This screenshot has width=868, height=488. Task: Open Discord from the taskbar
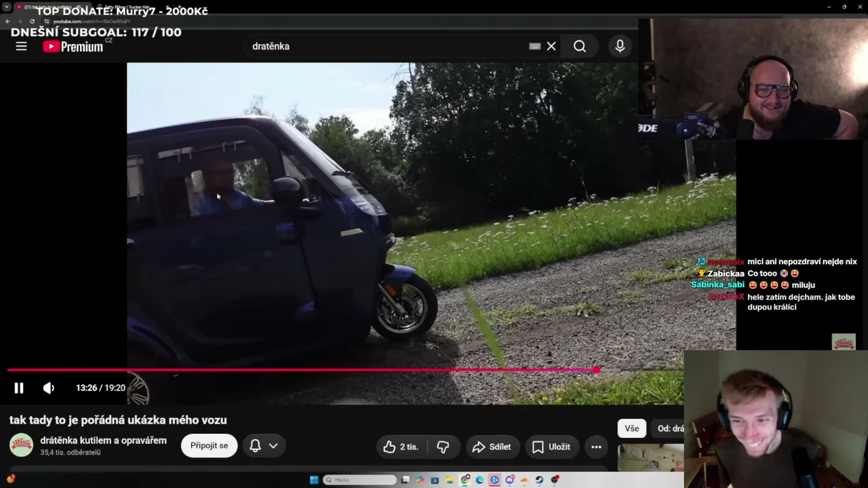tap(509, 480)
